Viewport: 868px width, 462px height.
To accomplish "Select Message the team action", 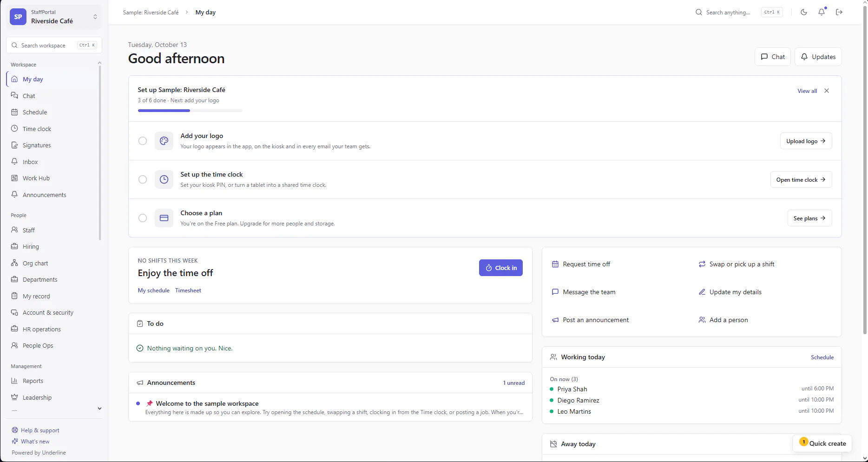I will coord(583,292).
